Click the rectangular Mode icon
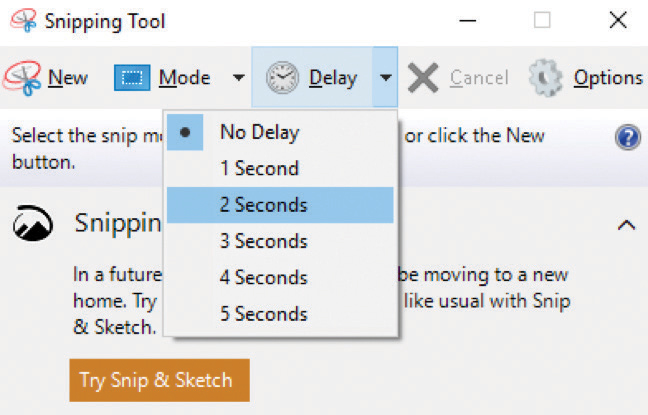648x415 pixels. pyautogui.click(x=132, y=77)
